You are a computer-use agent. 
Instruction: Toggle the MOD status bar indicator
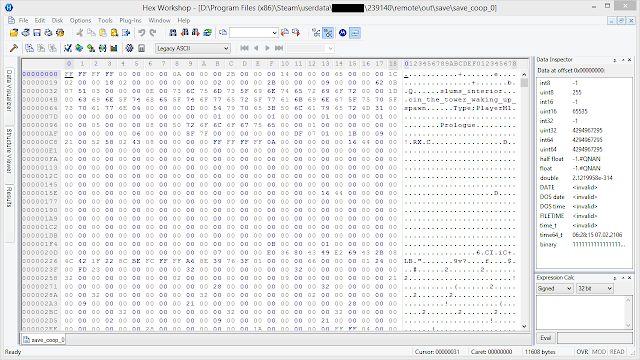[x=599, y=351]
